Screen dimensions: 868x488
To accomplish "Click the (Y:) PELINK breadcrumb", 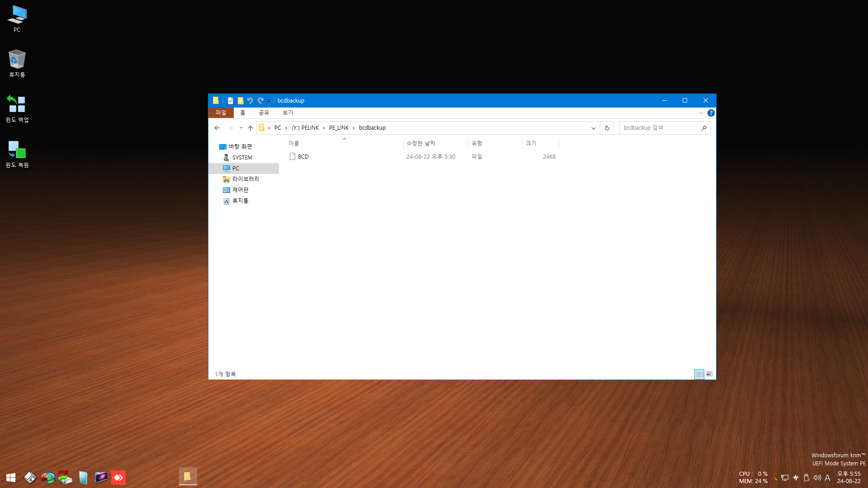I will click(x=305, y=128).
